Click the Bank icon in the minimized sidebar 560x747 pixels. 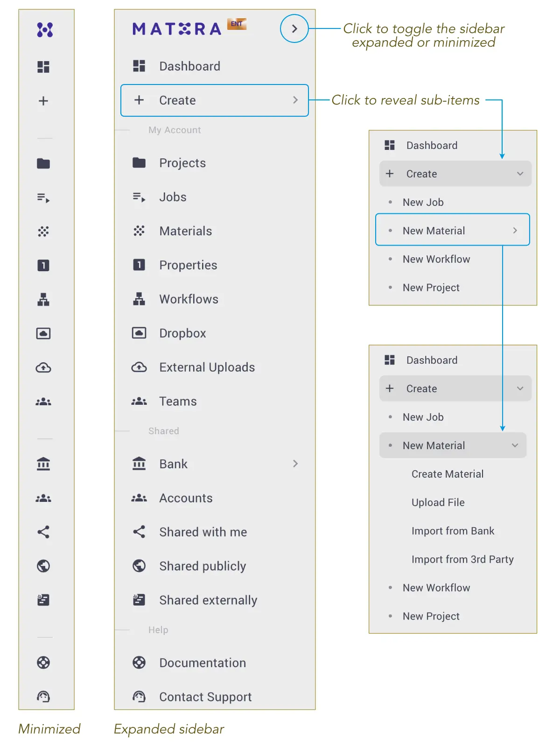click(44, 464)
